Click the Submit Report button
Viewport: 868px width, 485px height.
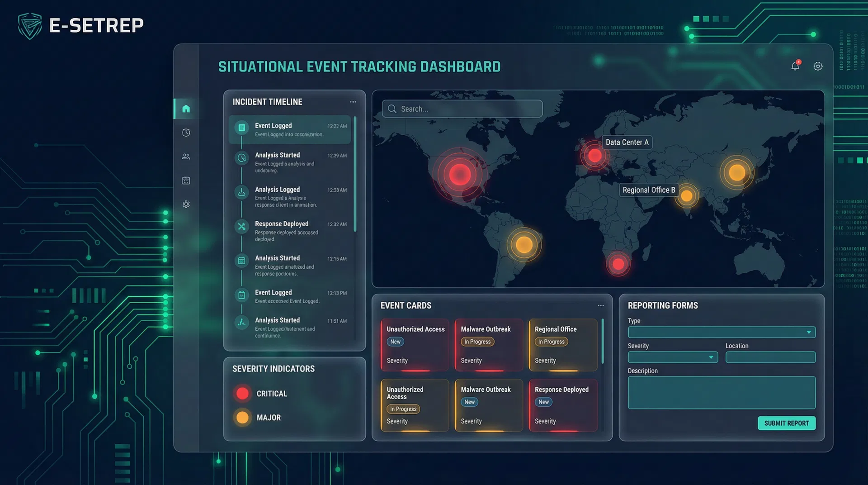click(787, 423)
